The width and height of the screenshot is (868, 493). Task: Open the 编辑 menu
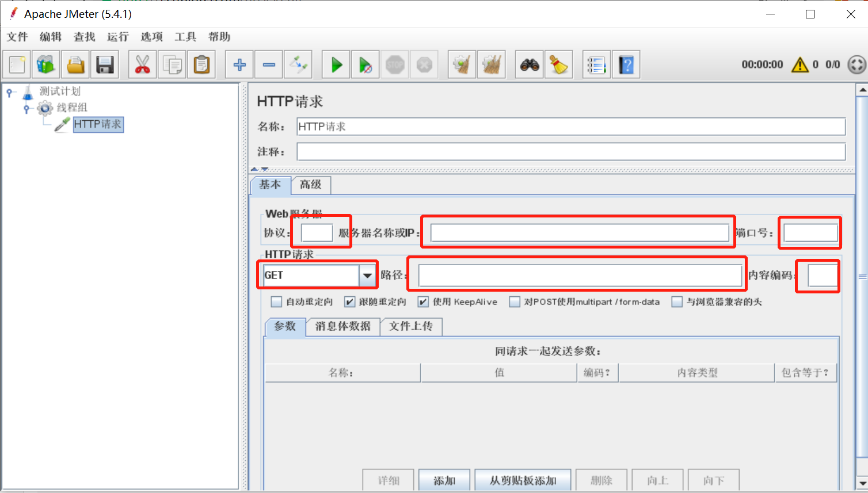click(x=51, y=37)
